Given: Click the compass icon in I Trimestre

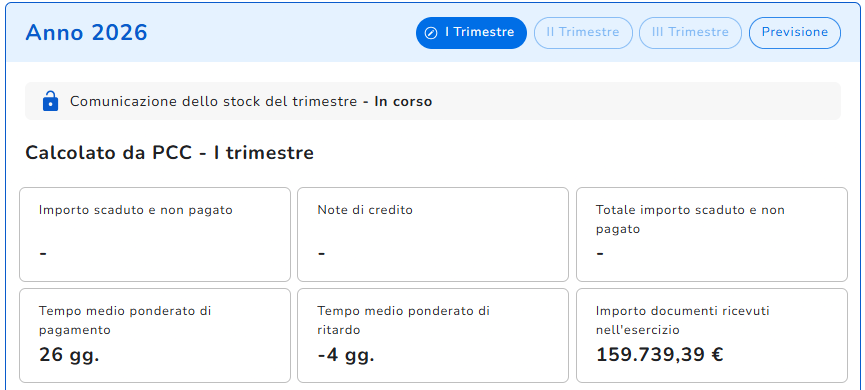Looking at the screenshot, I should click(431, 33).
